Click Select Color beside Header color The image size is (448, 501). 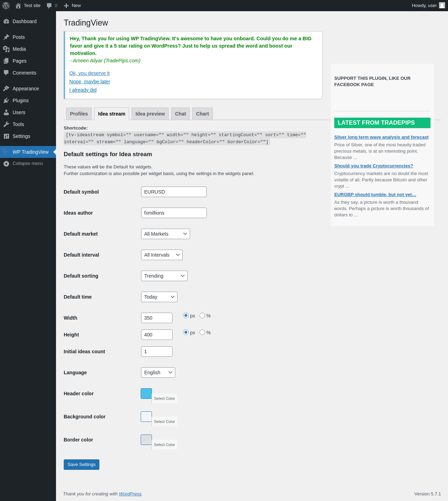click(164, 398)
